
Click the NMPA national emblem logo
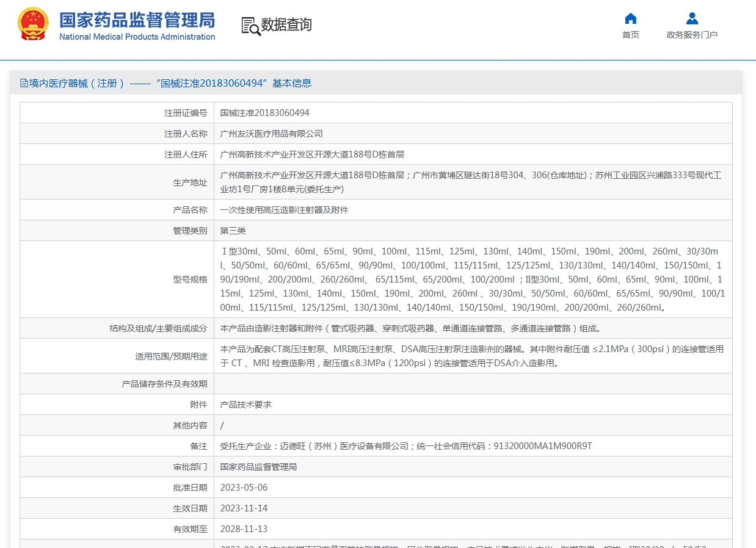33,24
